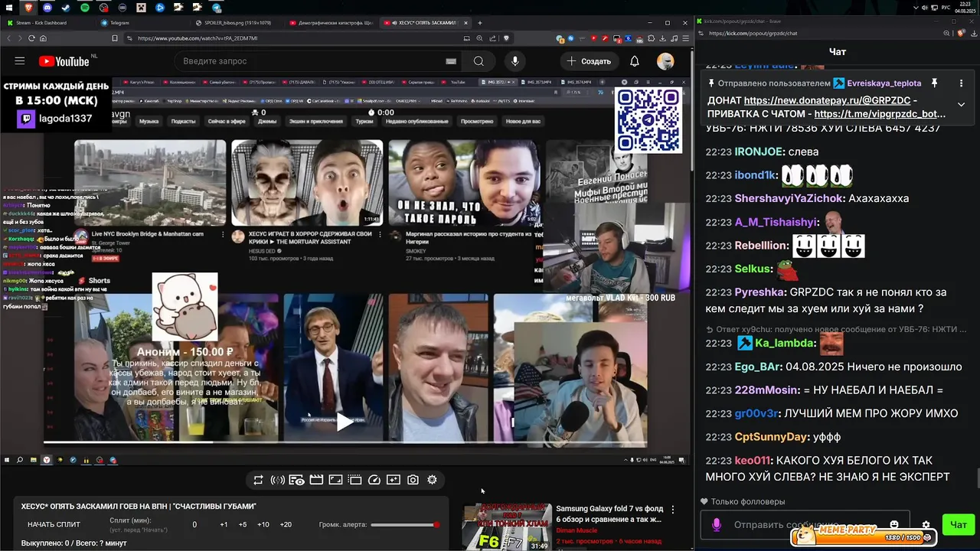980x551 pixels.
Task: Click the purple microphone icon in the chat input
Action: (x=717, y=525)
